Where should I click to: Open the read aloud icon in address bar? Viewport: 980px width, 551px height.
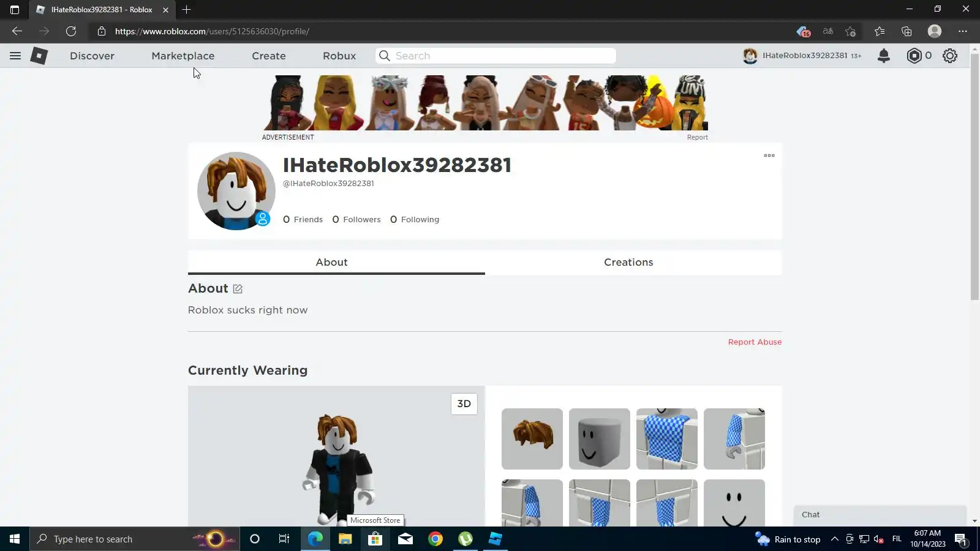coord(828,31)
